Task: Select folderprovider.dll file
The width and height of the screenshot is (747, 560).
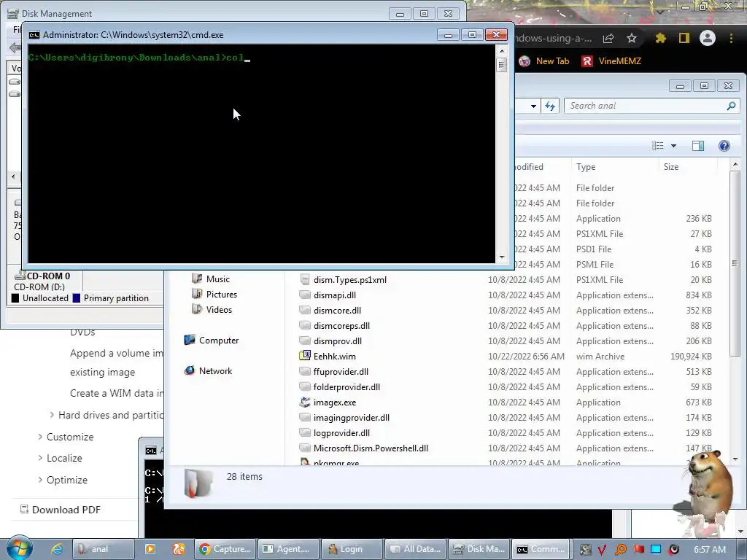Action: (347, 386)
